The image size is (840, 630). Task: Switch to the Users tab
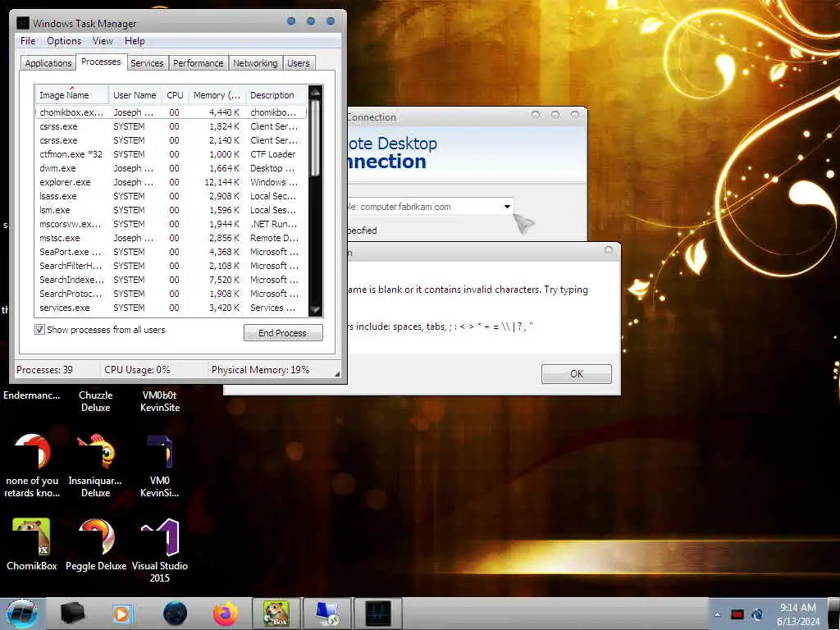click(x=299, y=63)
